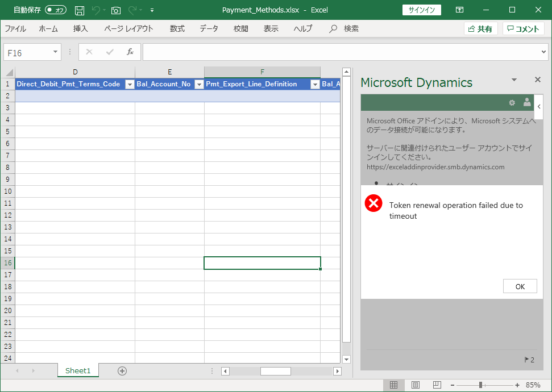Select column D header
Image resolution: width=552 pixels, height=392 pixels.
click(x=75, y=72)
